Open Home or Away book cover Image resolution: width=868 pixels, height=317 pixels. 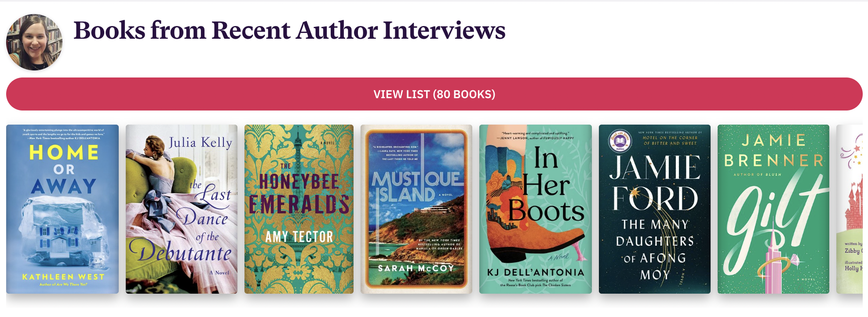(x=62, y=209)
